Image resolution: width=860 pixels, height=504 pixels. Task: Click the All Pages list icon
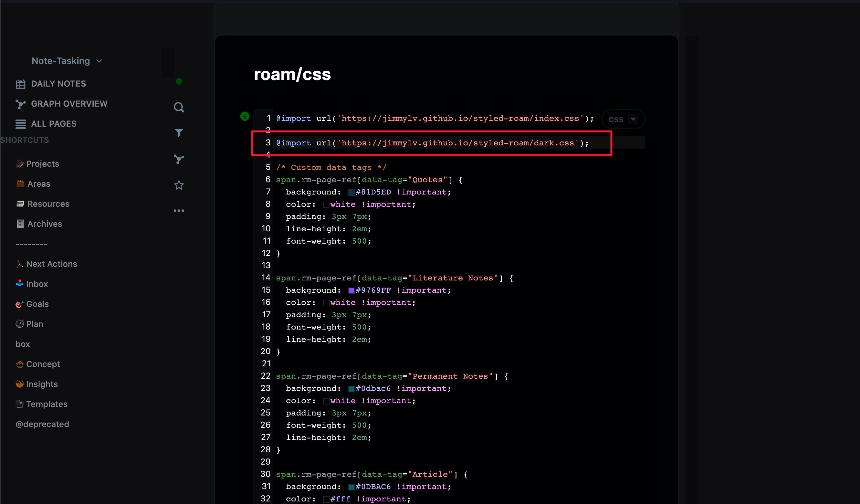20,124
